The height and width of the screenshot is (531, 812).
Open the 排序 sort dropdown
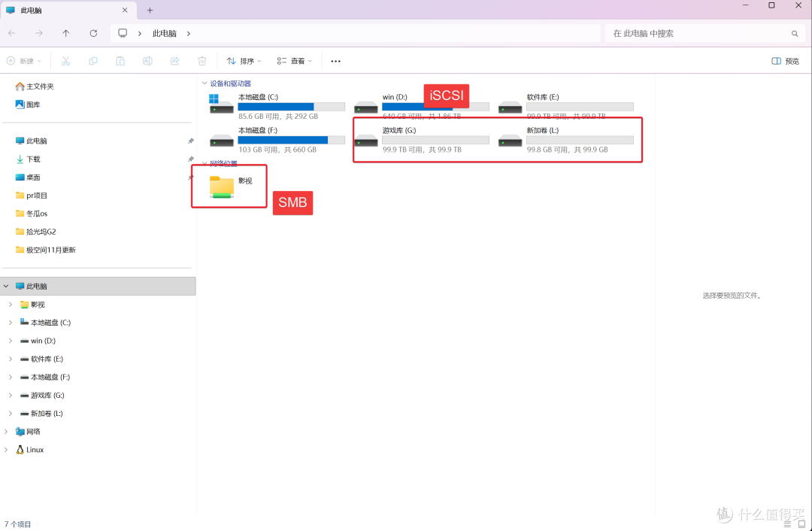(244, 61)
